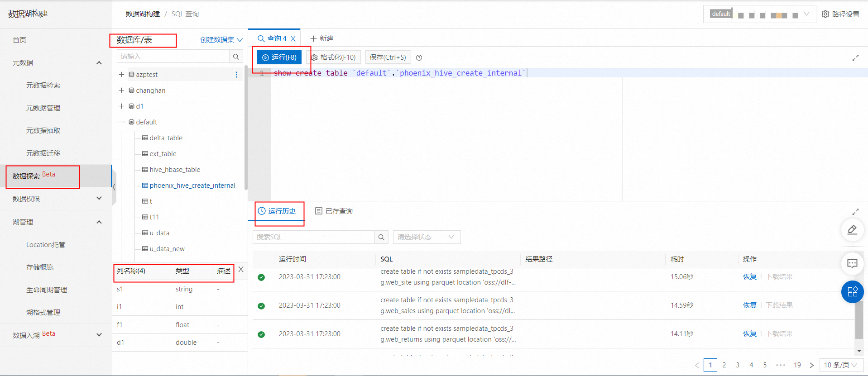Save the query with 保存(Ctrl+S)

tap(388, 57)
